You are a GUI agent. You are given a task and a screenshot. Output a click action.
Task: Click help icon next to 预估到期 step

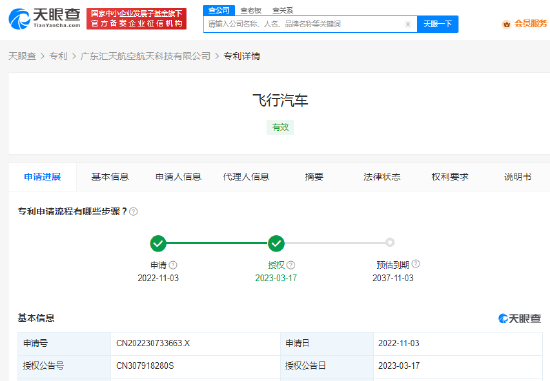tap(416, 263)
